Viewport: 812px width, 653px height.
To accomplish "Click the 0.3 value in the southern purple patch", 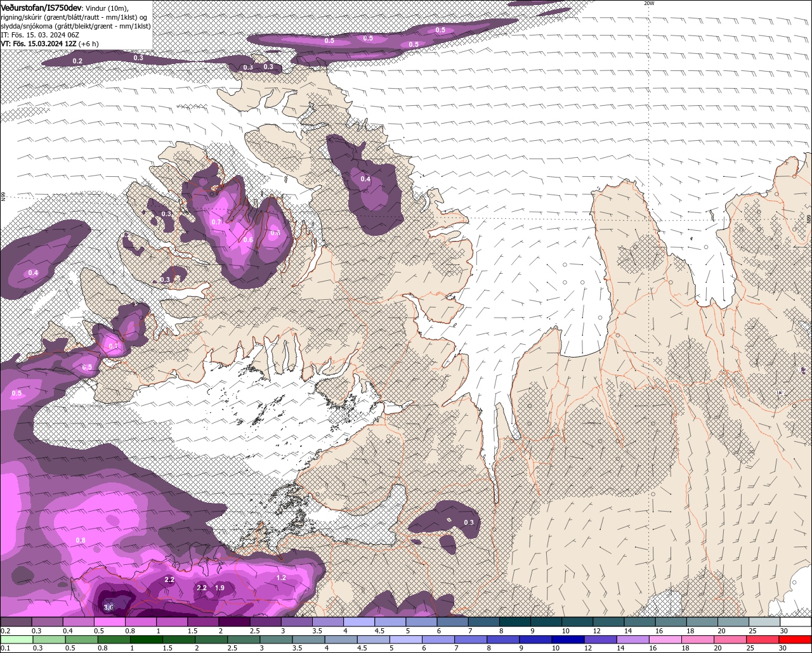I will [469, 522].
